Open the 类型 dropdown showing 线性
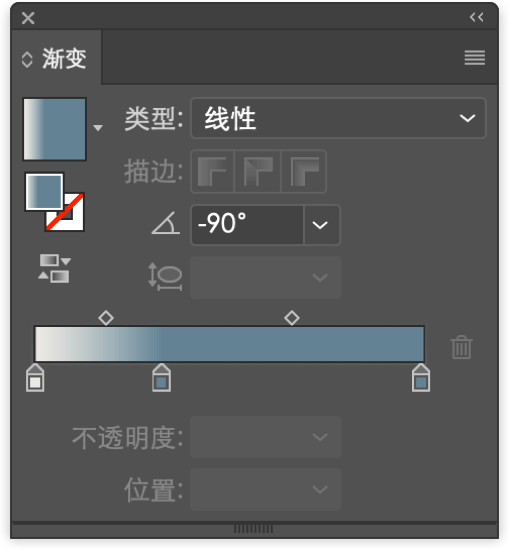509x549 pixels. (338, 118)
